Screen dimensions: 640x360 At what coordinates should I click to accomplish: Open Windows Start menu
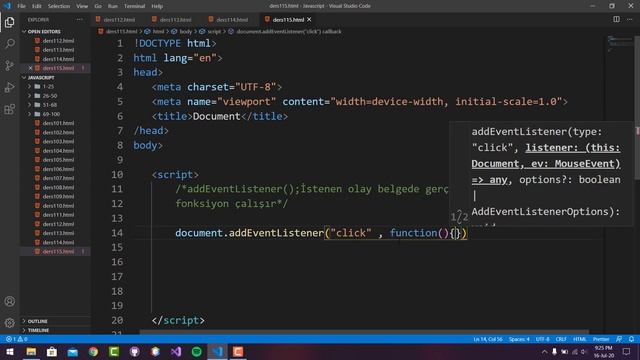(x=10, y=351)
